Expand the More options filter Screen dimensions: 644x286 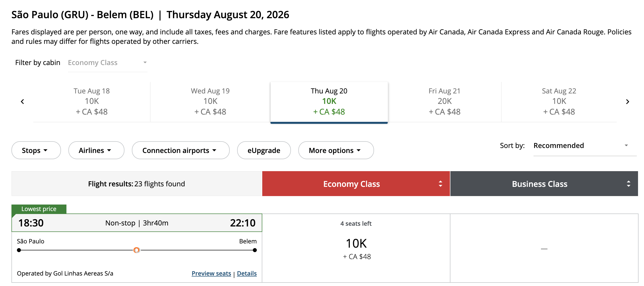(336, 150)
